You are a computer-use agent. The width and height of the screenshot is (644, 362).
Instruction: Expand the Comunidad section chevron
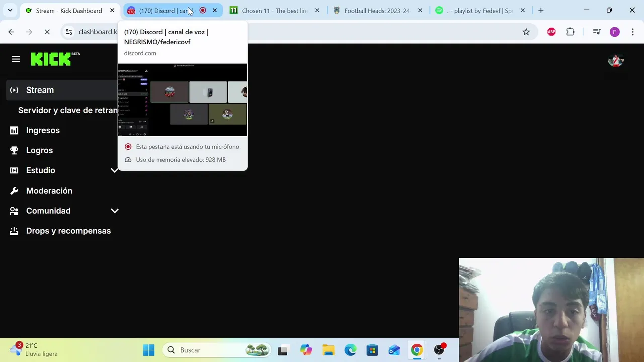pyautogui.click(x=115, y=211)
